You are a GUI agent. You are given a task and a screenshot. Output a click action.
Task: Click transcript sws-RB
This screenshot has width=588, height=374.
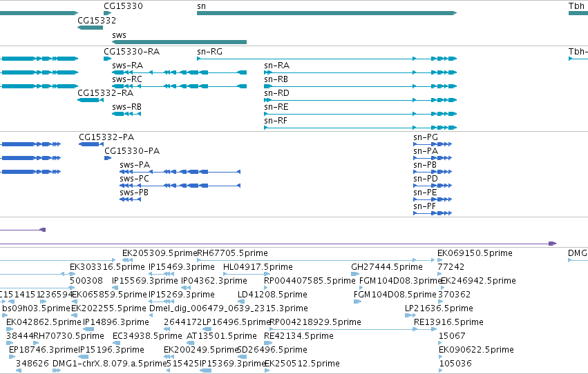click(x=126, y=114)
